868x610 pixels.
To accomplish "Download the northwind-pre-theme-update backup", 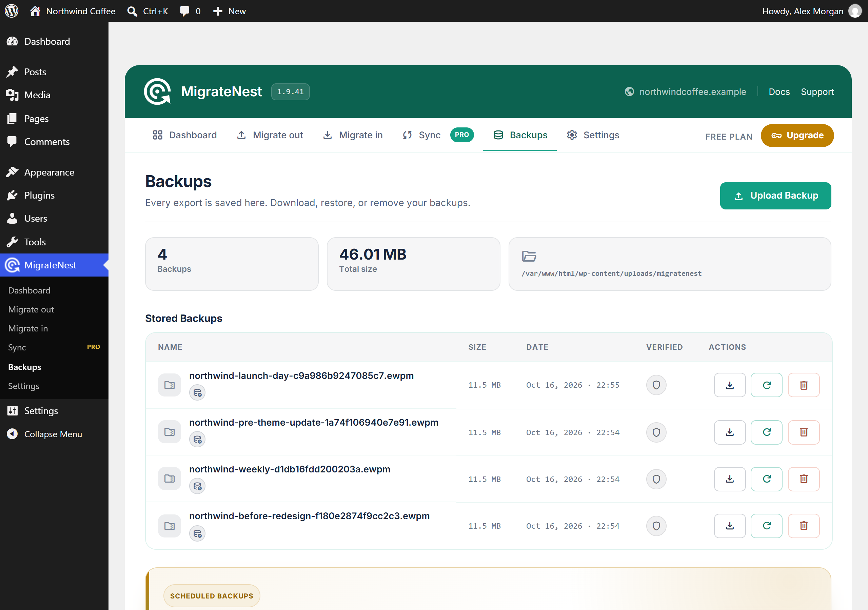I will click(729, 432).
